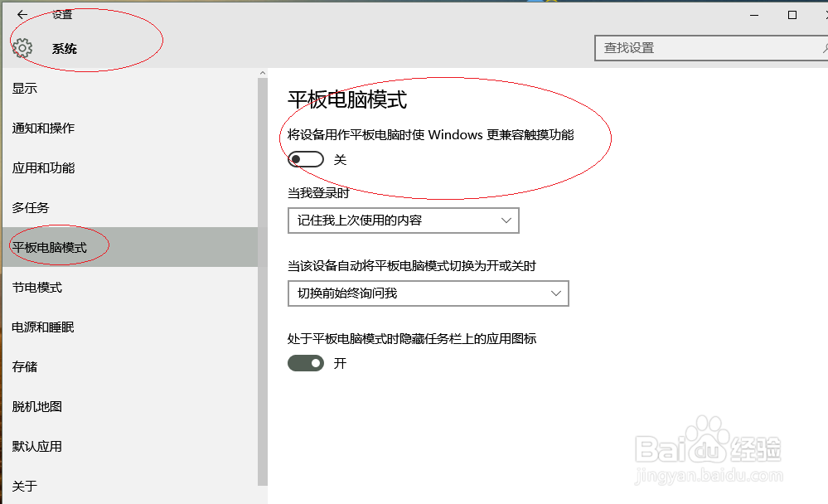Viewport: 828px width, 504px height.
Task: Toggle the tablet mode touch compatibility switch
Action: point(305,159)
